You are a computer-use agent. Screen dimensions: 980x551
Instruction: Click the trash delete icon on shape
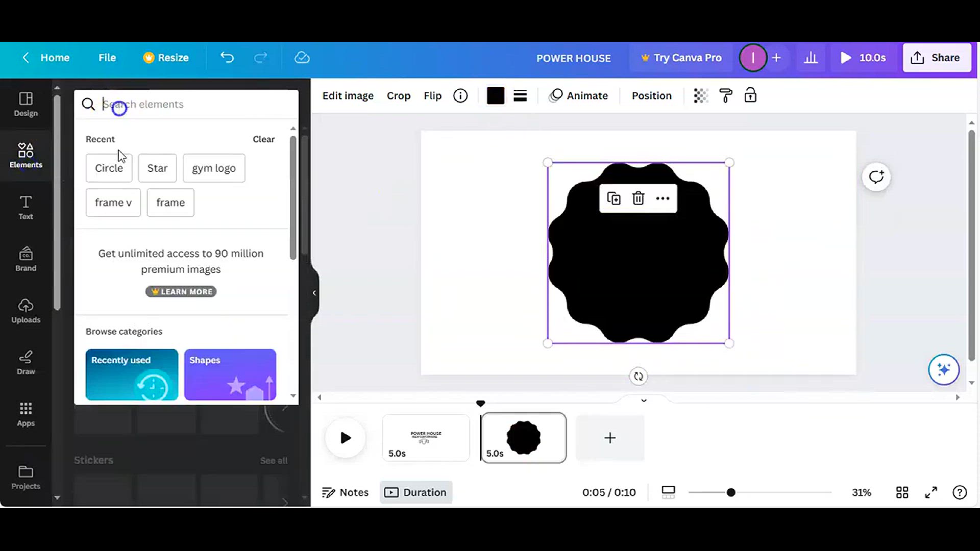point(638,198)
